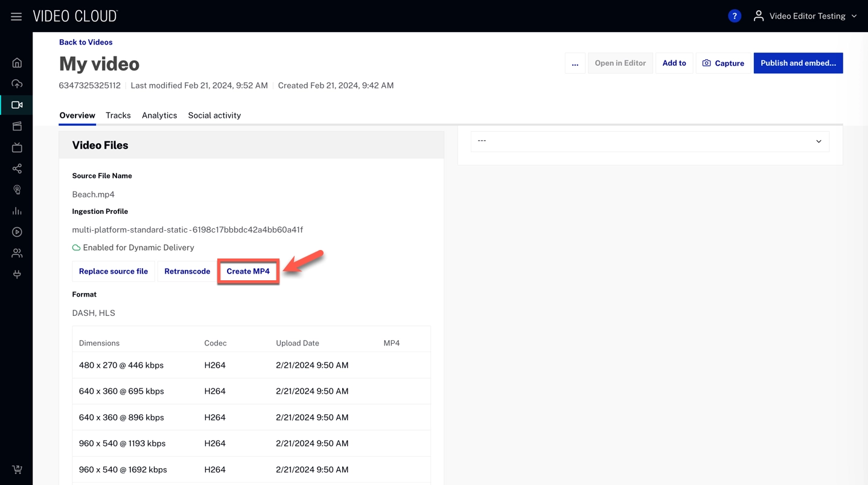Open the Players play-circle sidebar icon
The height and width of the screenshot is (485, 868).
(x=17, y=232)
